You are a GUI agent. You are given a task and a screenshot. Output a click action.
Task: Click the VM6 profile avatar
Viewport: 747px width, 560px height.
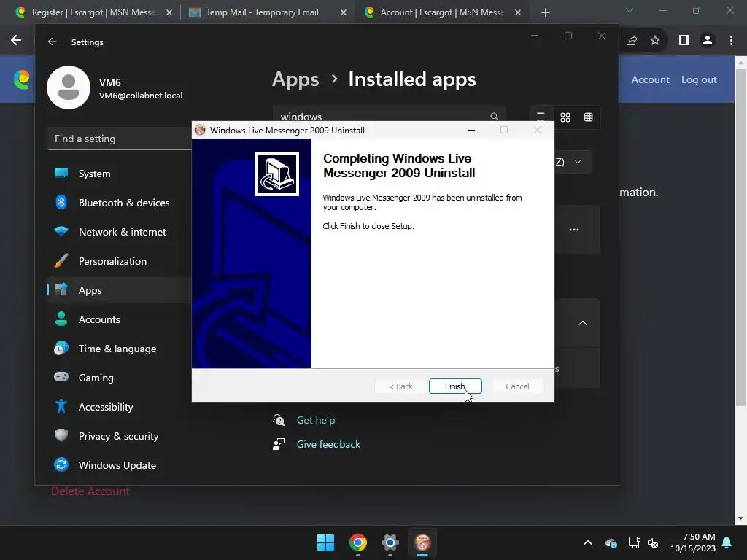click(x=69, y=87)
